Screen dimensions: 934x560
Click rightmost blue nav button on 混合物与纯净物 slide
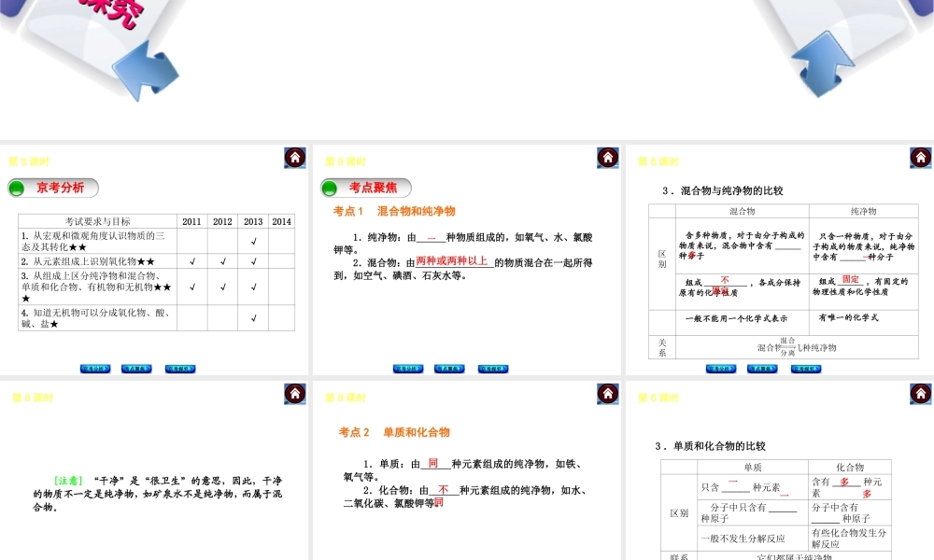806,369
